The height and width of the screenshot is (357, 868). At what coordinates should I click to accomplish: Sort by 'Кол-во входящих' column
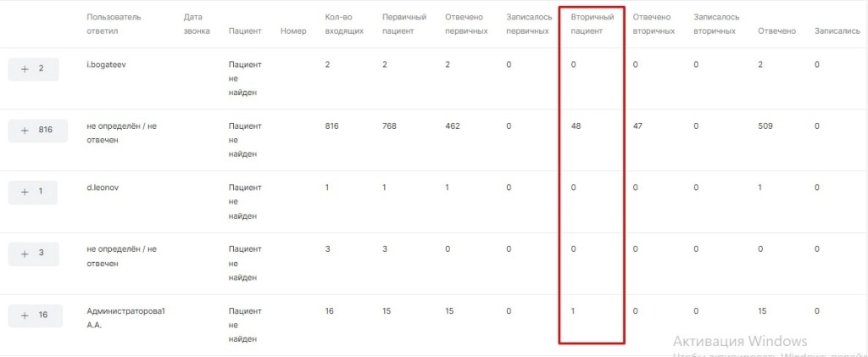point(344,24)
